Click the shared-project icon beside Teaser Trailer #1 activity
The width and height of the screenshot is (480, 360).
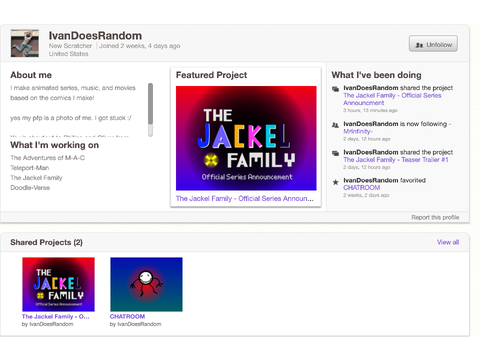coord(335,153)
